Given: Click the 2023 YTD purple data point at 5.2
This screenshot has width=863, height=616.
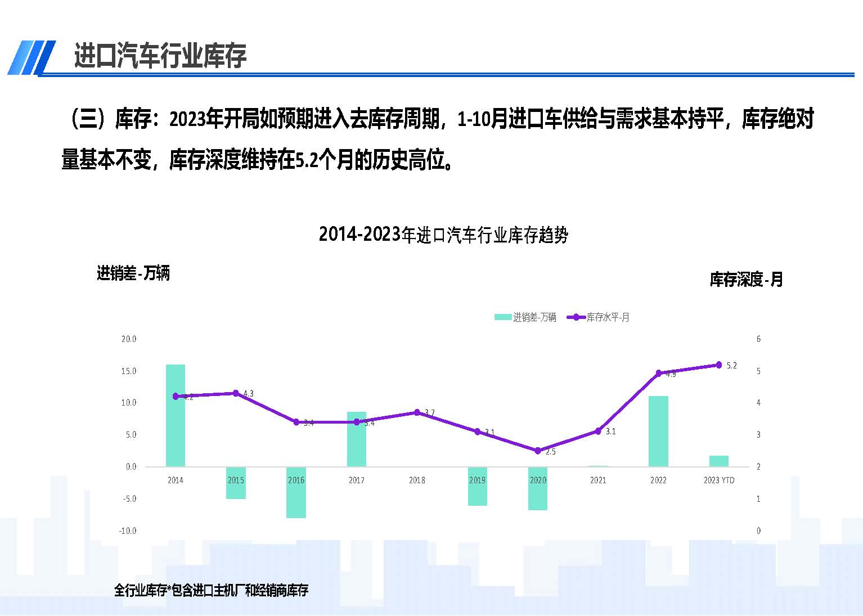Looking at the screenshot, I should pos(718,365).
